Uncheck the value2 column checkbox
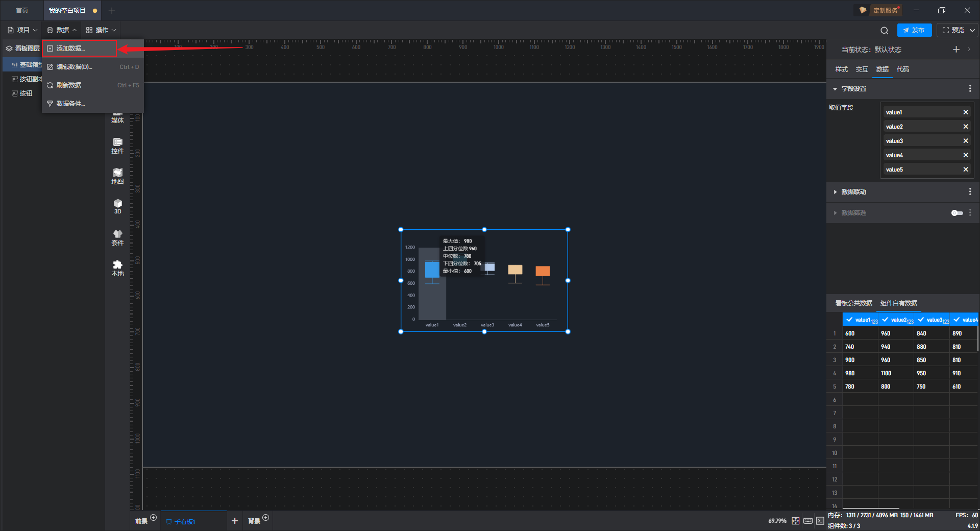This screenshot has width=980, height=531. 885,320
